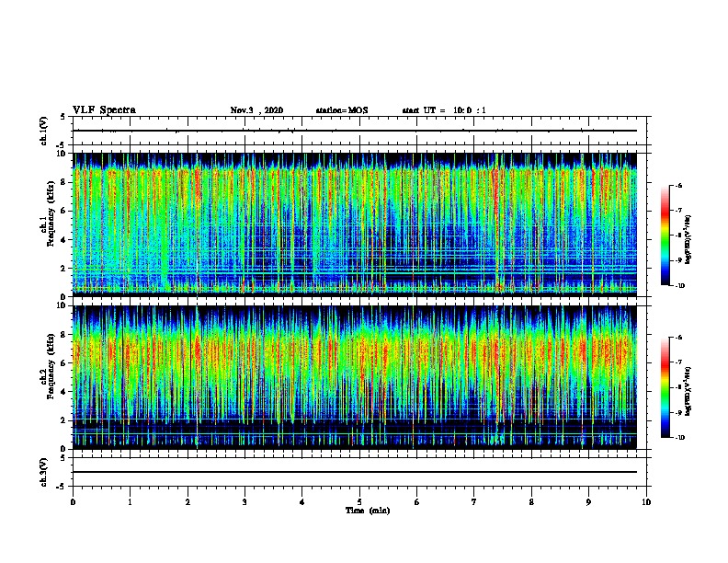Click the ch.2 color scale bar
This screenshot has width=728, height=563.
point(665,387)
